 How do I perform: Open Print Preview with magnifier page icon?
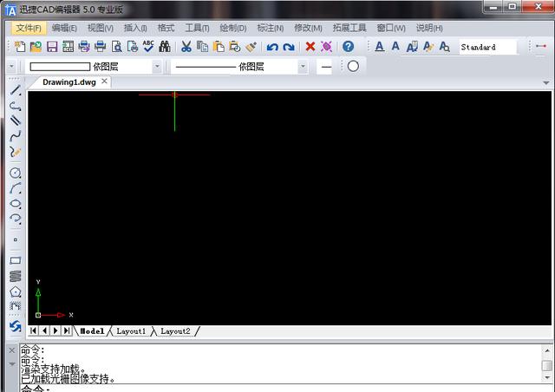tap(116, 46)
